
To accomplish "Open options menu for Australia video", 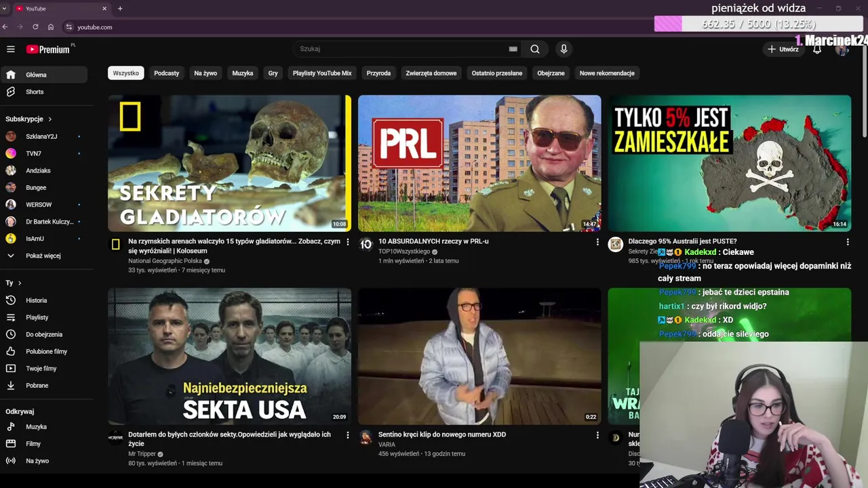I will click(847, 242).
